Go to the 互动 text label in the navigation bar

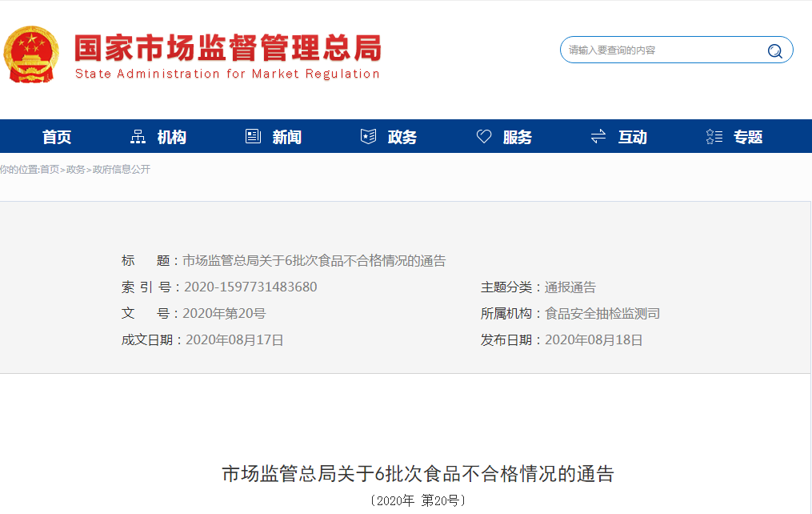632,137
